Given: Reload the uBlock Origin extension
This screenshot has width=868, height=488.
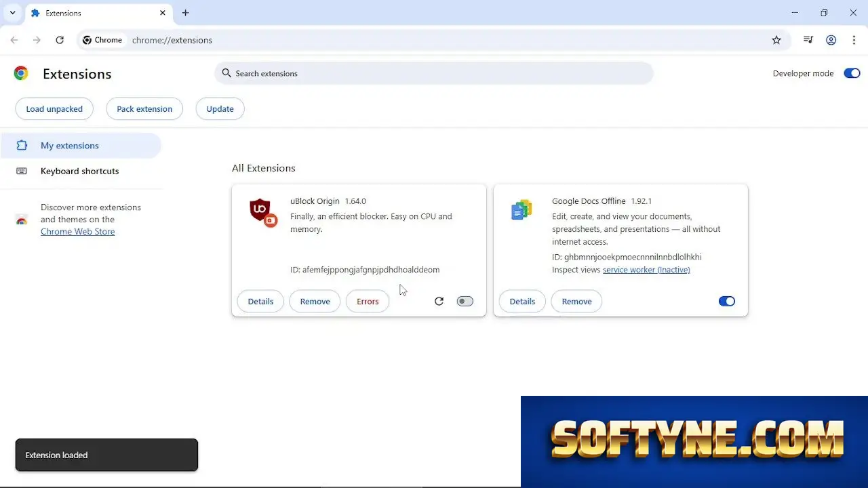Looking at the screenshot, I should point(439,301).
